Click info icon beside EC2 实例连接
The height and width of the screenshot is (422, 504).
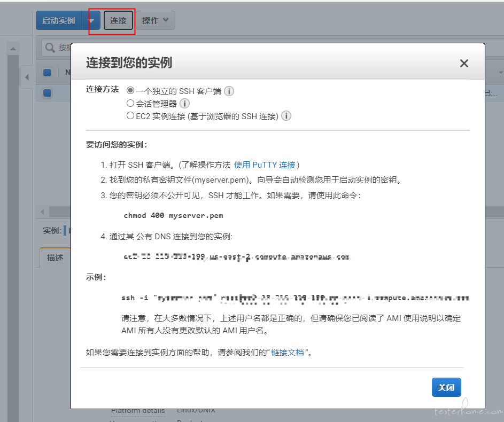click(x=286, y=115)
